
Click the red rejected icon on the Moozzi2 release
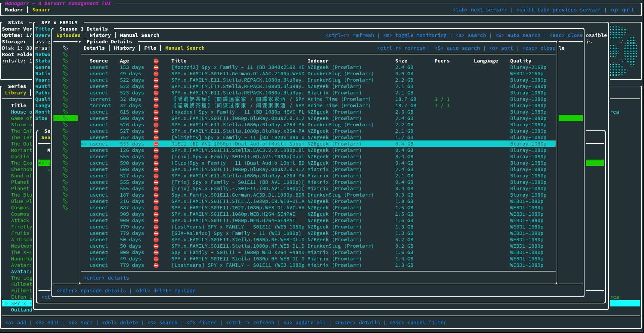point(156,67)
